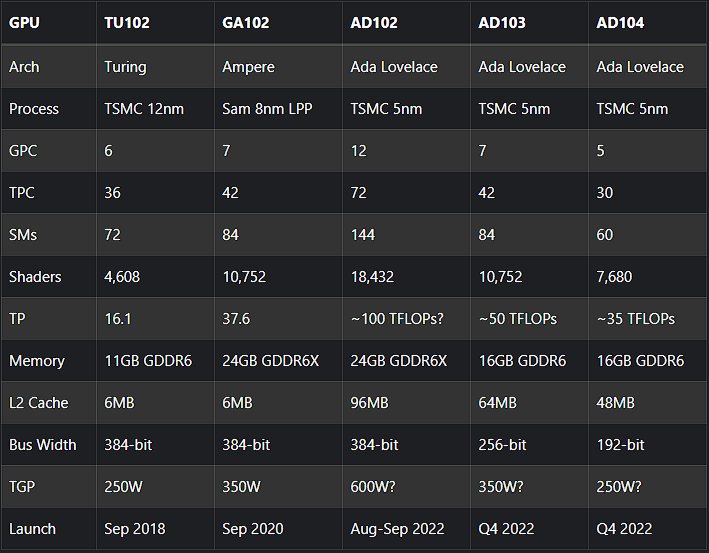Screen dimensions: 709x553
Task: Select the Aug-Sep 2022 launch cell
Action: tap(401, 529)
